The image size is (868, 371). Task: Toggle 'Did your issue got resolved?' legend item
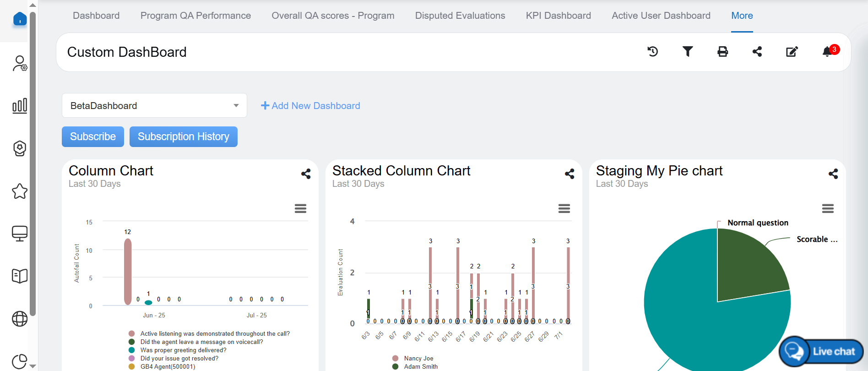click(x=179, y=358)
